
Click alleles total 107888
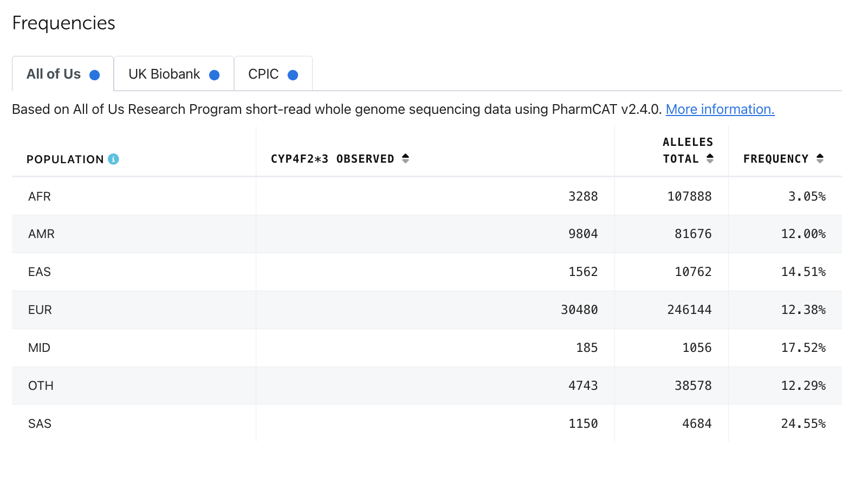[689, 196]
